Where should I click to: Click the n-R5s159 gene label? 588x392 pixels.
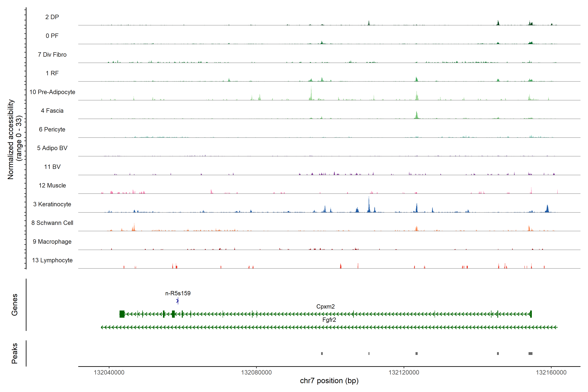pos(178,293)
